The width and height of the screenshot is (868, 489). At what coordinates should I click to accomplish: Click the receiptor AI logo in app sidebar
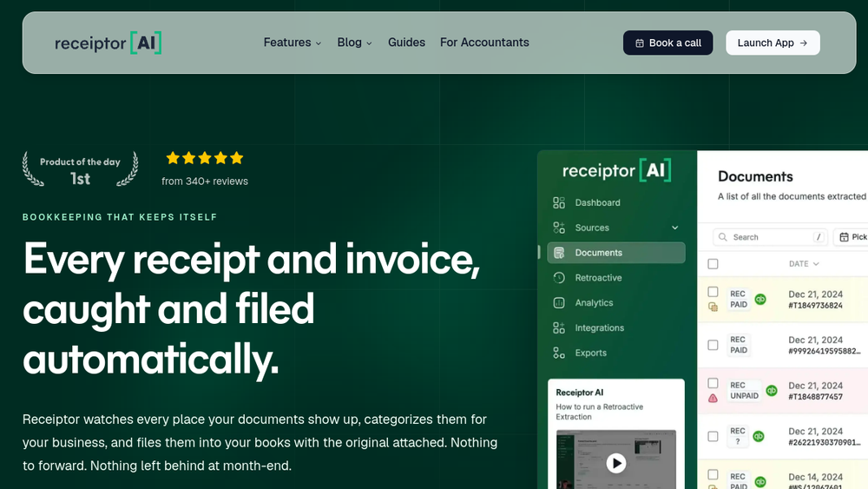[x=616, y=170]
